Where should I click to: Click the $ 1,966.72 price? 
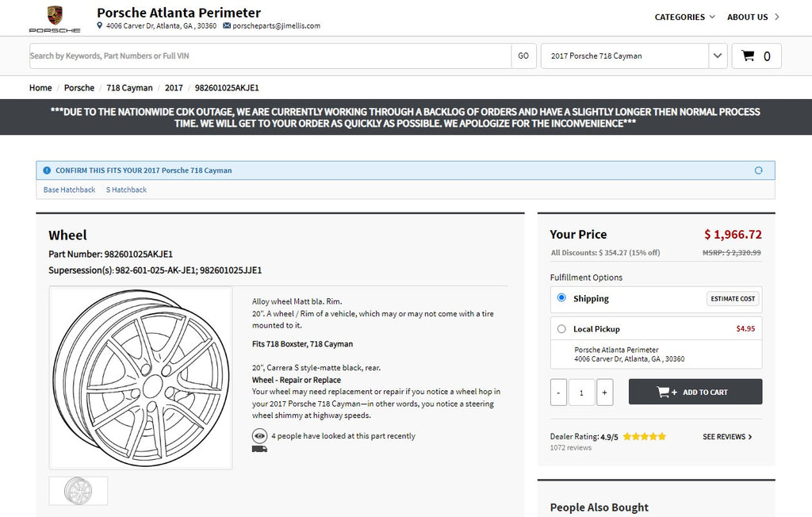pos(733,235)
